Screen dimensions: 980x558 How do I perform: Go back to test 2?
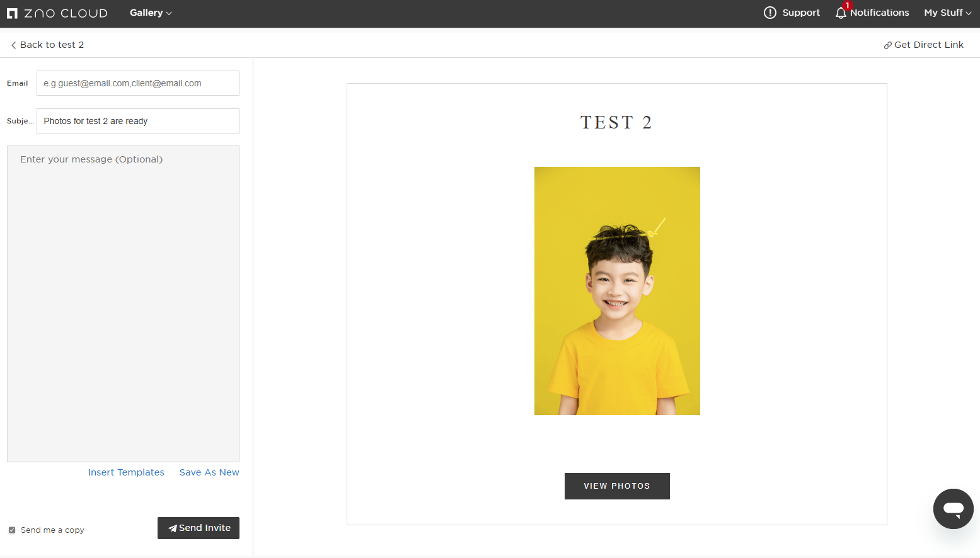47,45
